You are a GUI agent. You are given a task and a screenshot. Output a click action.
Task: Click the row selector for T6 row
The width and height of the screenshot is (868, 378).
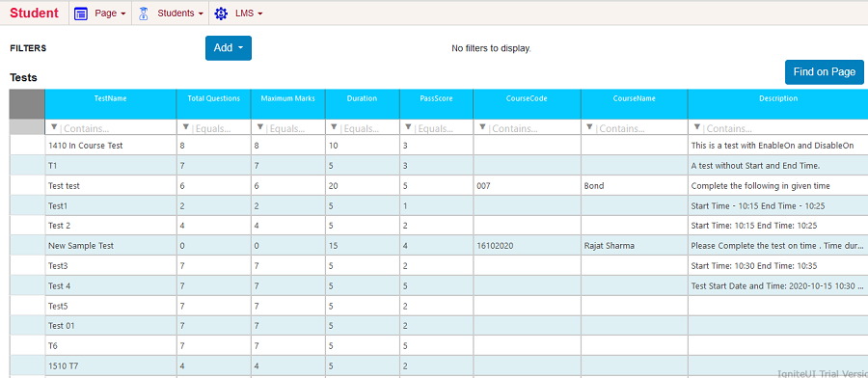pos(27,346)
